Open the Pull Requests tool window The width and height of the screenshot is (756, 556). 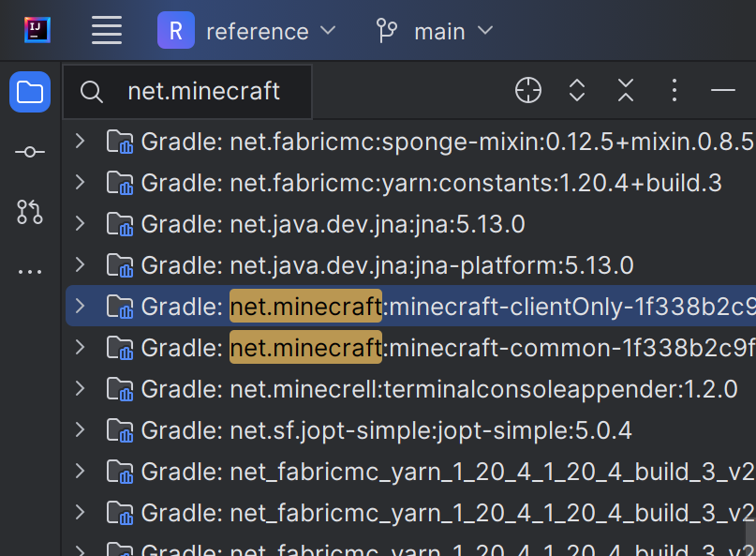30,212
